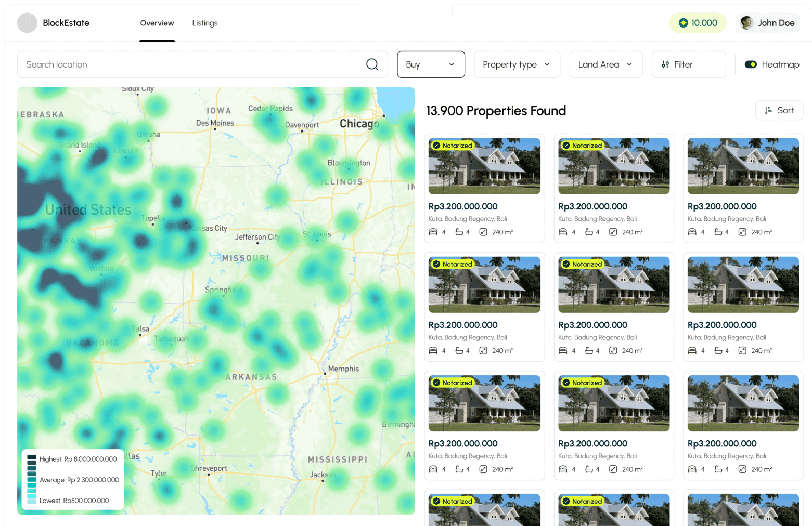Image resolution: width=812 pixels, height=526 pixels.
Task: Click the sort arrow icon
Action: coord(768,110)
